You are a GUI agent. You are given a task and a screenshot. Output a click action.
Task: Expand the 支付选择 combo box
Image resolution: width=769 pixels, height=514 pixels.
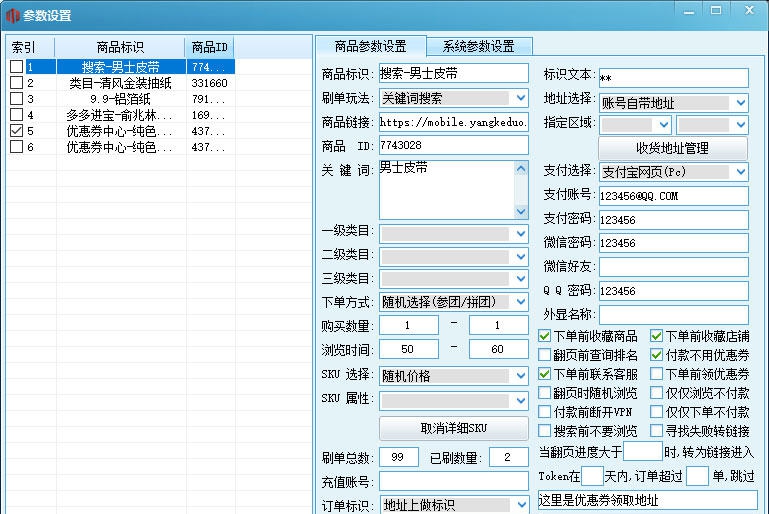673,172
